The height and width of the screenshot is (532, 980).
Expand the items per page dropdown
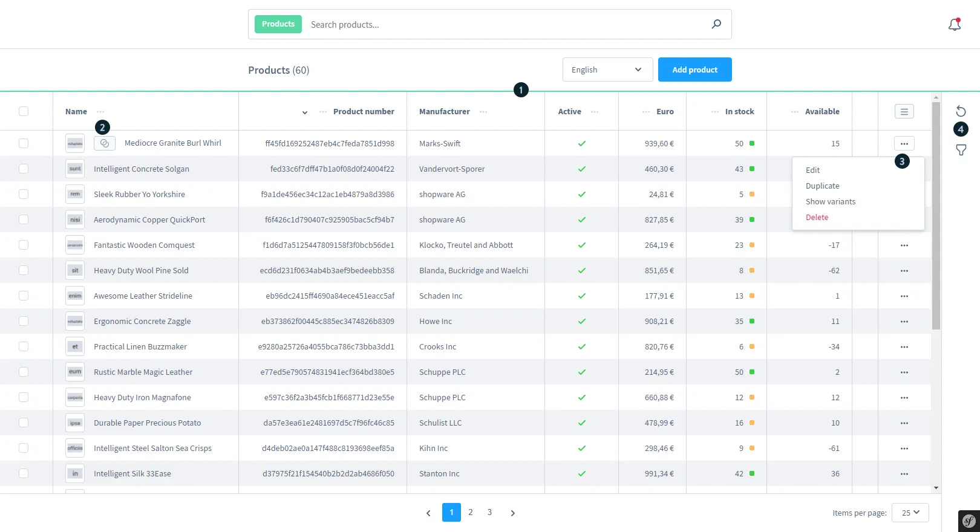pyautogui.click(x=910, y=513)
